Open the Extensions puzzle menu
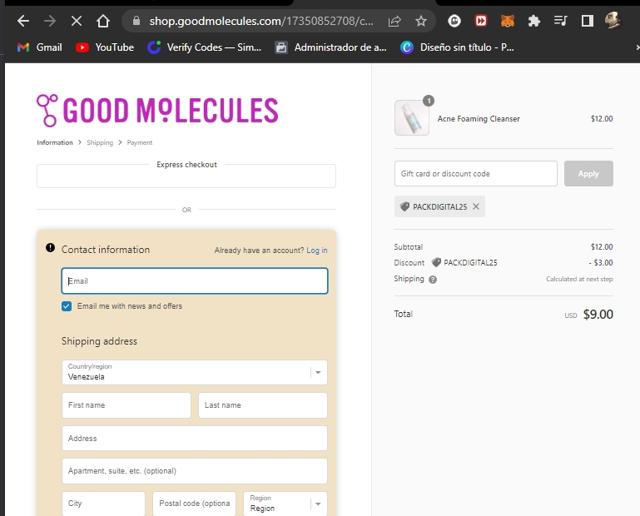The height and width of the screenshot is (516, 640). coord(534,20)
